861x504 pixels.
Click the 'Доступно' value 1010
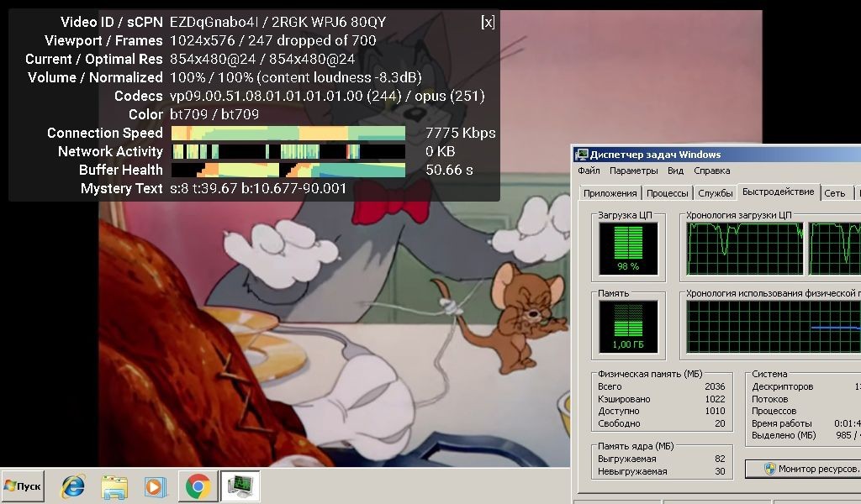pyautogui.click(x=715, y=412)
